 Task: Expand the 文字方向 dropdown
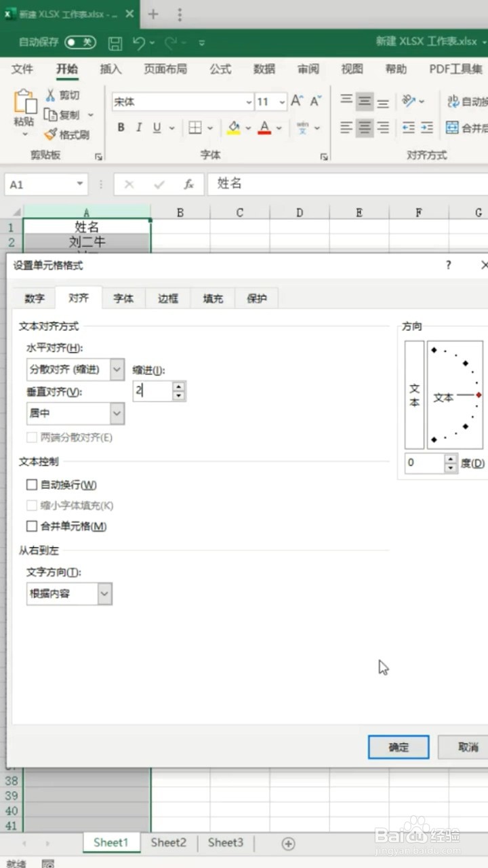(x=104, y=593)
